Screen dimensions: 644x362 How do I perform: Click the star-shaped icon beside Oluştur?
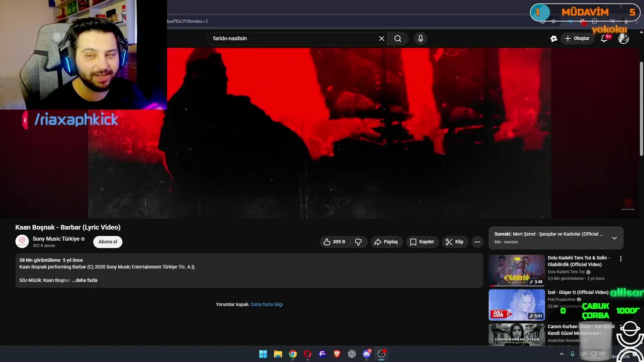tap(554, 39)
